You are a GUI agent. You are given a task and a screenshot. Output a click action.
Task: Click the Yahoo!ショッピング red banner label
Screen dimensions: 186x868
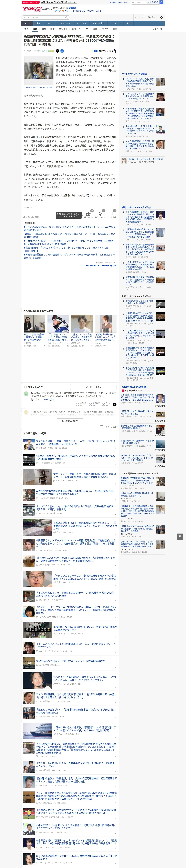click(x=31, y=2)
